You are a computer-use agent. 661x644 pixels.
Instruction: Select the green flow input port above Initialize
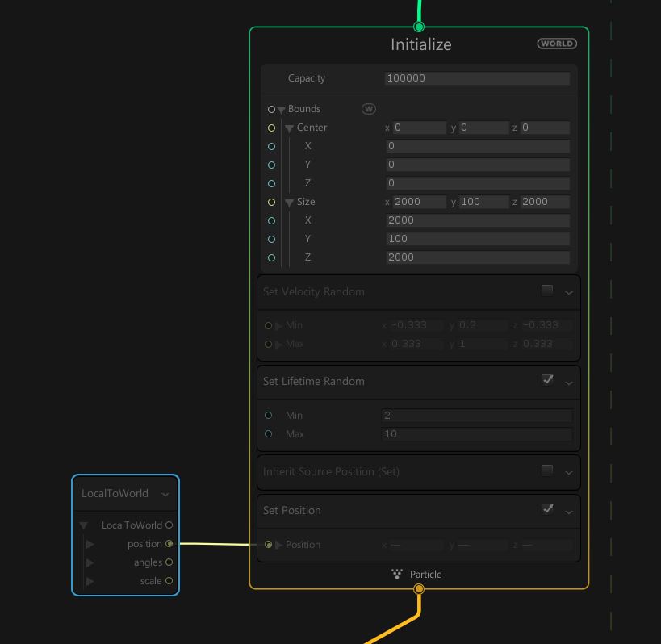419,27
